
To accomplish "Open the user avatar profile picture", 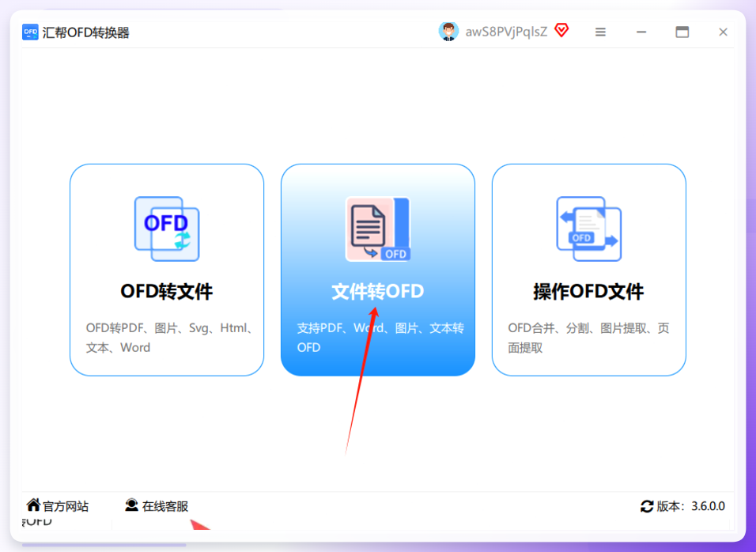I will point(448,32).
